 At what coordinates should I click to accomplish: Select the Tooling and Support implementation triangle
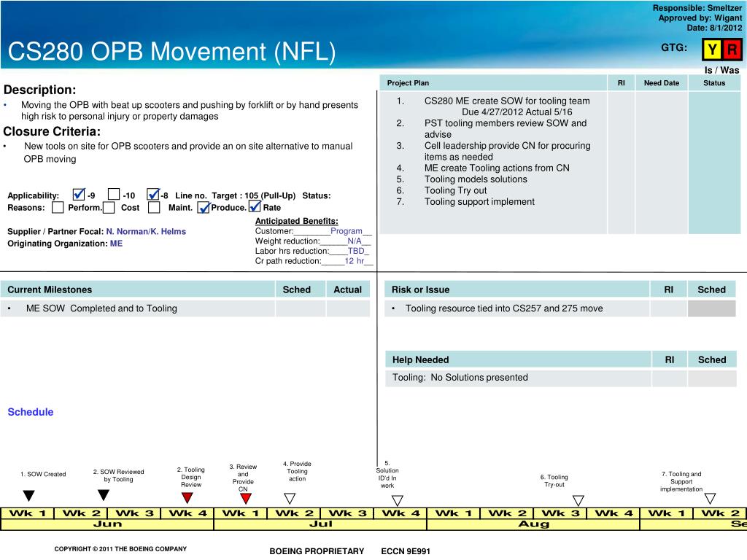[x=710, y=499]
